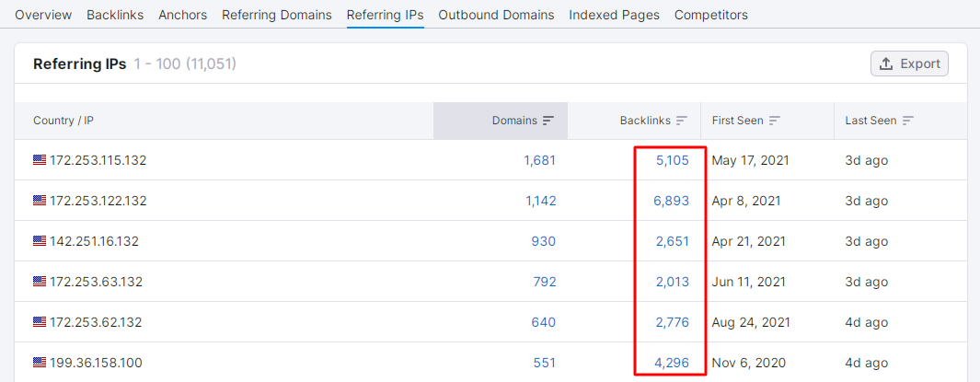Click the Nov 6, 2020 date
This screenshot has width=980, height=382.
point(749,363)
